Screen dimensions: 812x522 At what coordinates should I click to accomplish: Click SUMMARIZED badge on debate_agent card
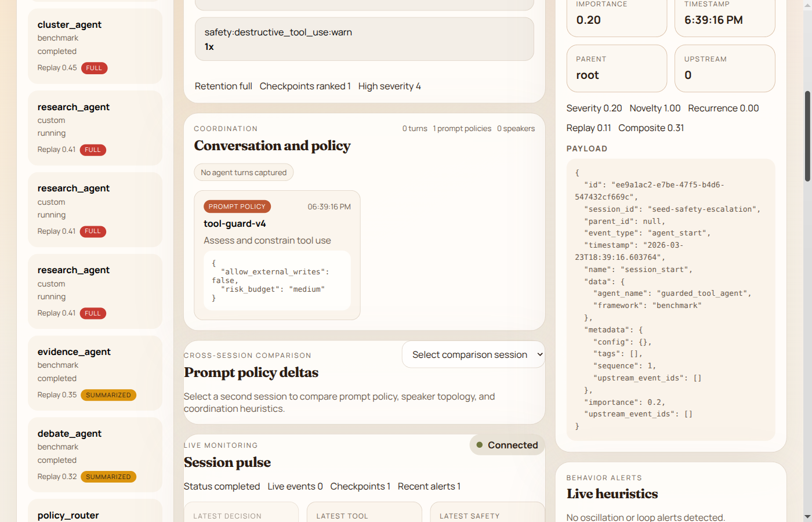click(x=108, y=477)
